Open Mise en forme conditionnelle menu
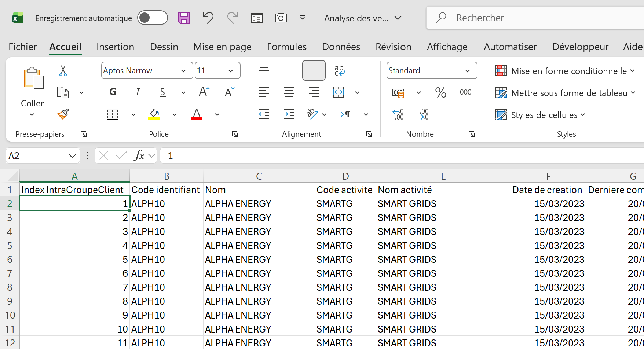The image size is (644, 349). [x=565, y=71]
